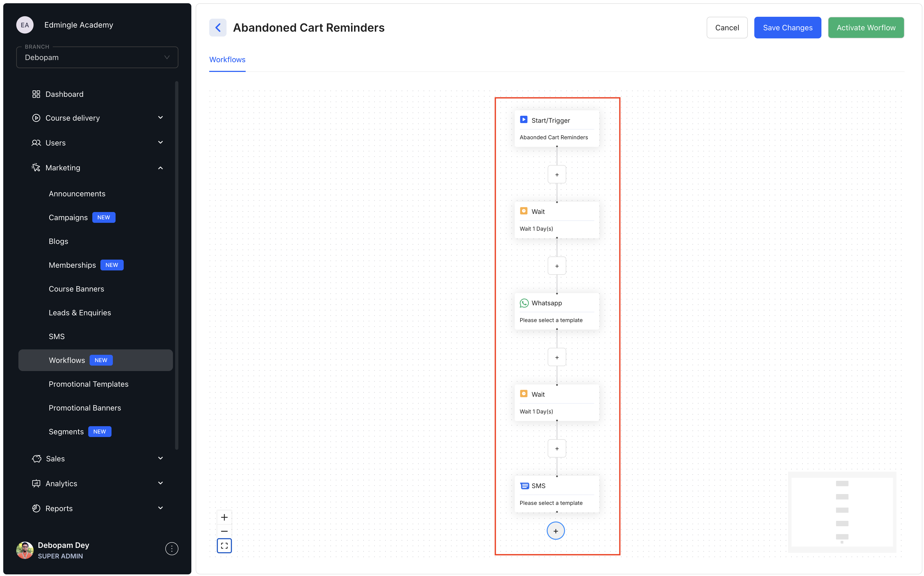The image size is (924, 576).
Task: Expand the Course delivery section chevron
Action: point(160,117)
